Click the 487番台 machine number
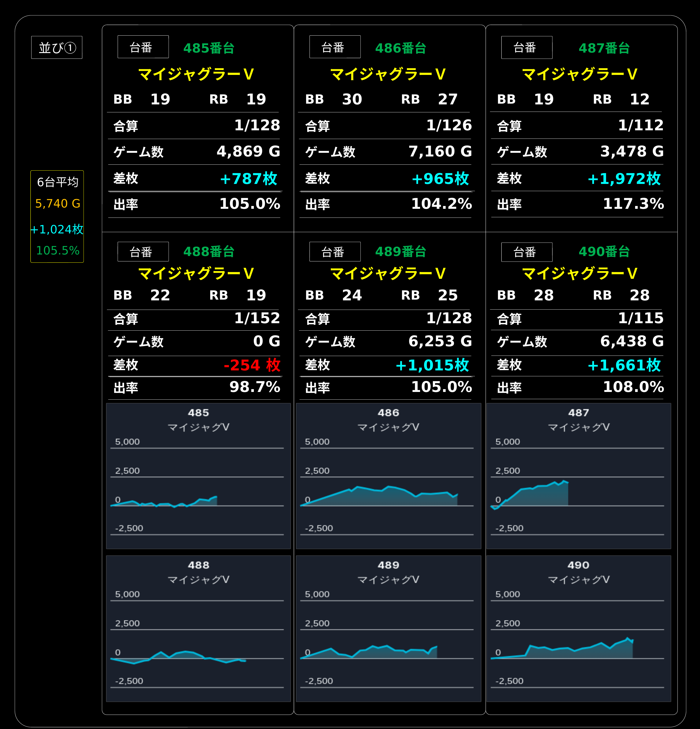 coord(604,48)
